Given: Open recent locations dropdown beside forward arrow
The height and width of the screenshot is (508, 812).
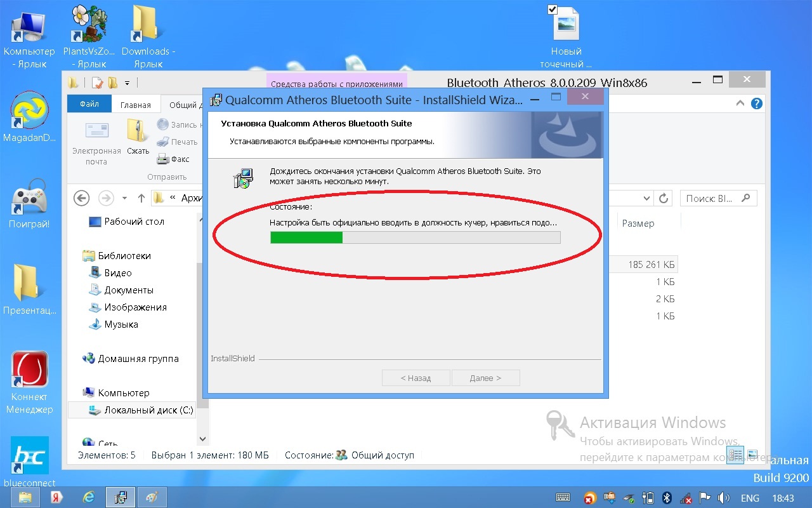Looking at the screenshot, I should pyautogui.click(x=124, y=199).
